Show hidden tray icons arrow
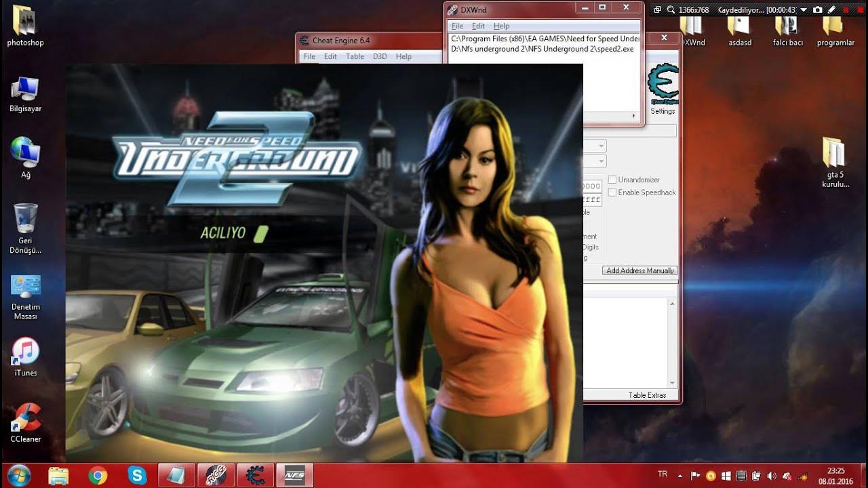This screenshot has height=488, width=868. [681, 476]
